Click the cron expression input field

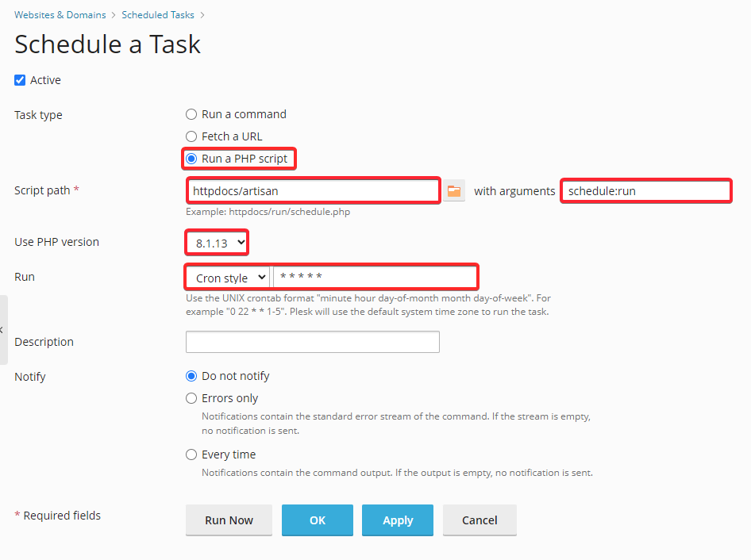(375, 278)
